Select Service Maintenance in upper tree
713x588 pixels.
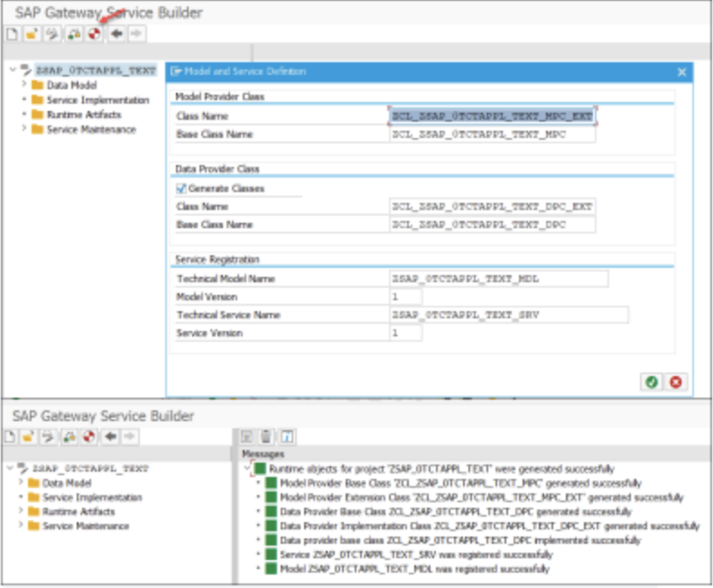[x=91, y=130]
